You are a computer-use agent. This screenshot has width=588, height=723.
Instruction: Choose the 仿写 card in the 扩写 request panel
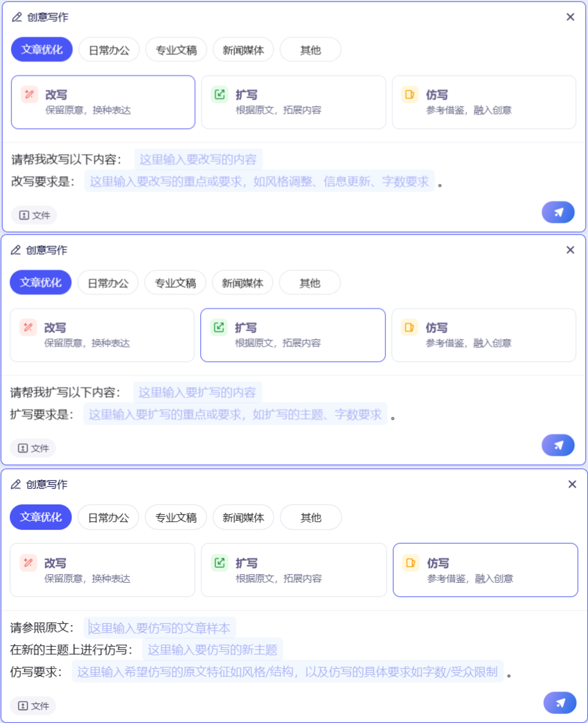pos(483,335)
